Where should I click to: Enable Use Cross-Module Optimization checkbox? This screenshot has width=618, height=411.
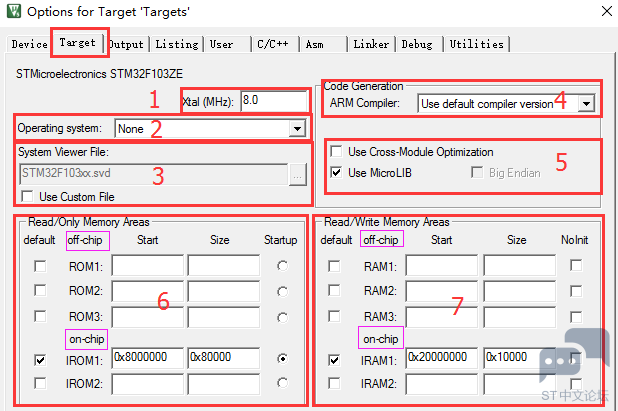point(336,152)
